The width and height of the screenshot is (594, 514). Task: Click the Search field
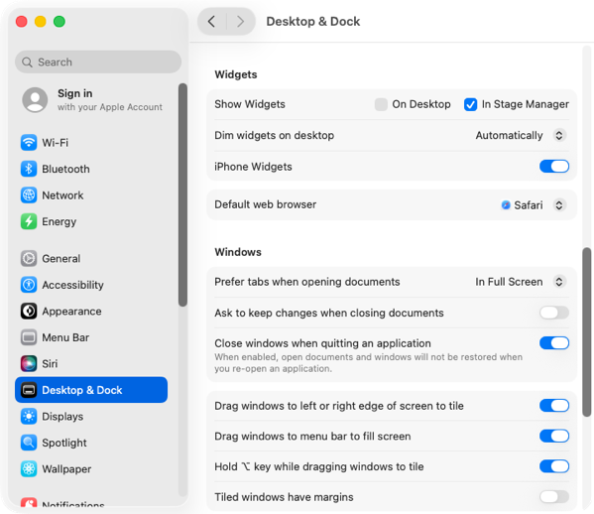tap(98, 62)
